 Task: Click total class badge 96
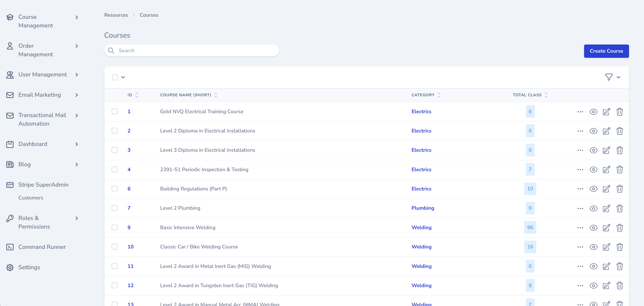530,227
